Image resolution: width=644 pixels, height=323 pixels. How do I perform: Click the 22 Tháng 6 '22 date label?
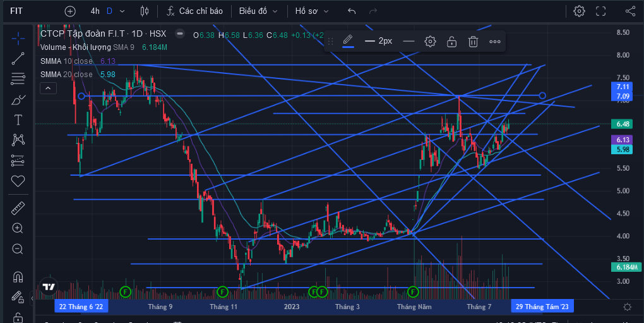click(x=81, y=307)
